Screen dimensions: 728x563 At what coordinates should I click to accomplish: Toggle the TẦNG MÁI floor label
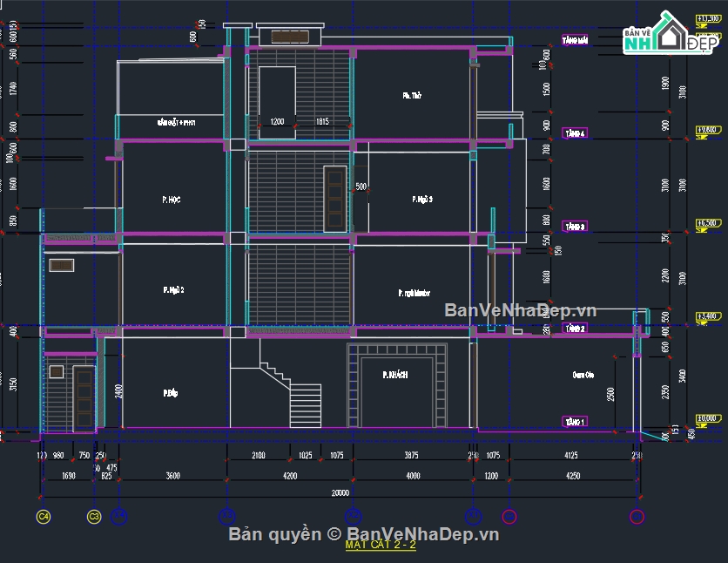(x=574, y=39)
